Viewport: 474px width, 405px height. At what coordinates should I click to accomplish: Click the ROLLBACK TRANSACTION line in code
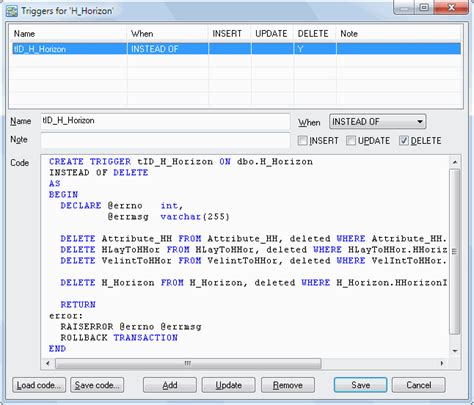coord(119,337)
